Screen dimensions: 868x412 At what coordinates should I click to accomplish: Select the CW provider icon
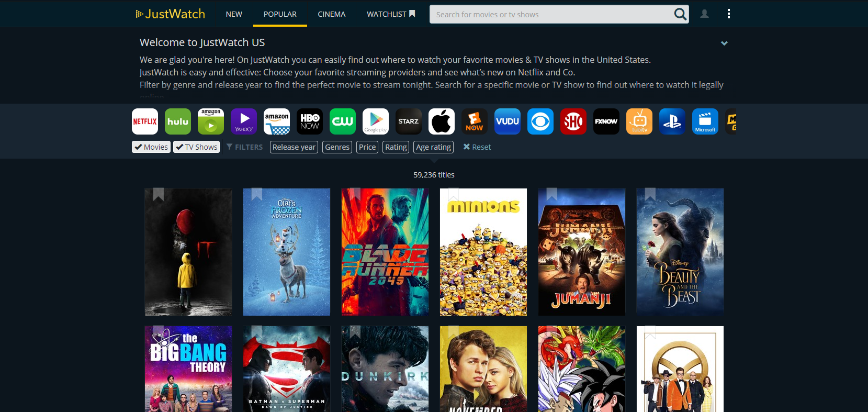click(x=343, y=121)
